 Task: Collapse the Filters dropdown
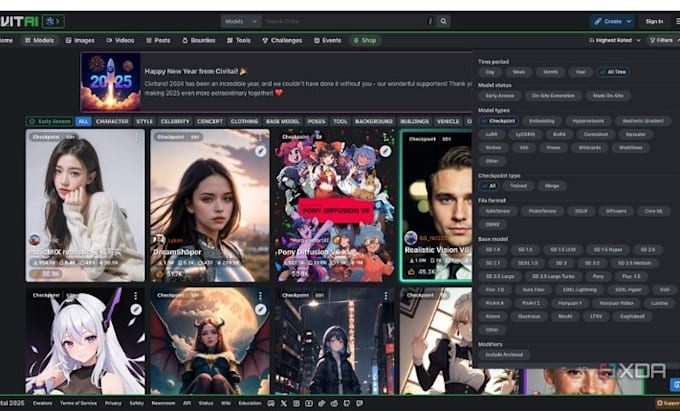coord(664,40)
